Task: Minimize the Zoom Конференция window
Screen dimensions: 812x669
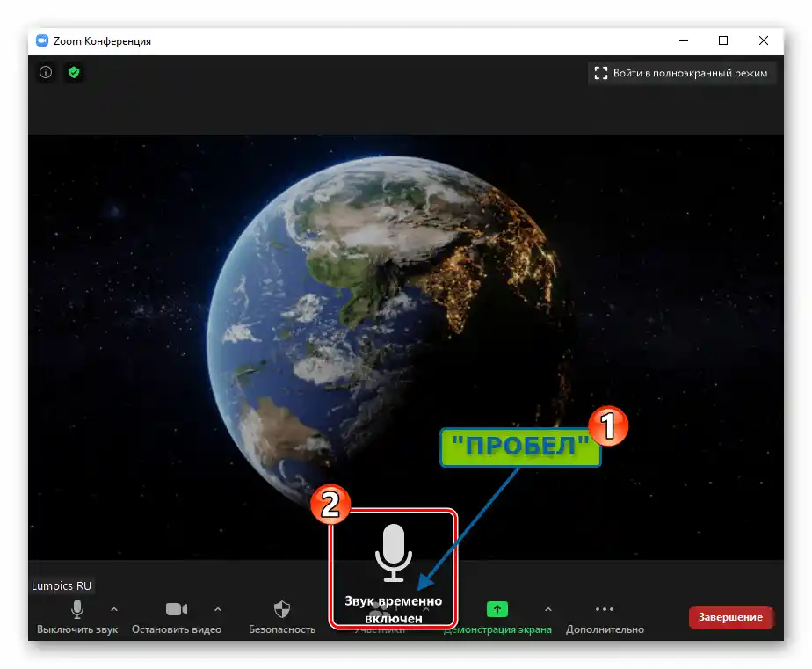Action: [x=684, y=40]
